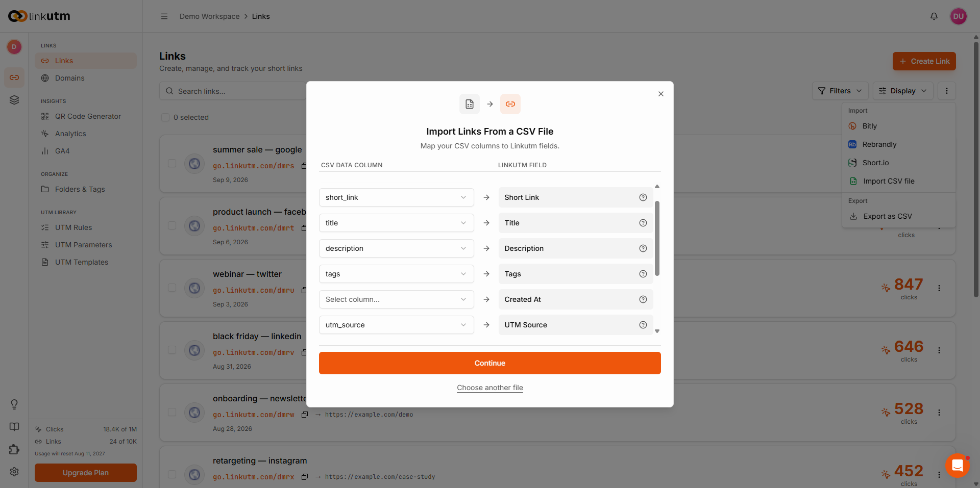This screenshot has width=980, height=488.
Task: Open the DU user avatar menu
Action: point(958,16)
